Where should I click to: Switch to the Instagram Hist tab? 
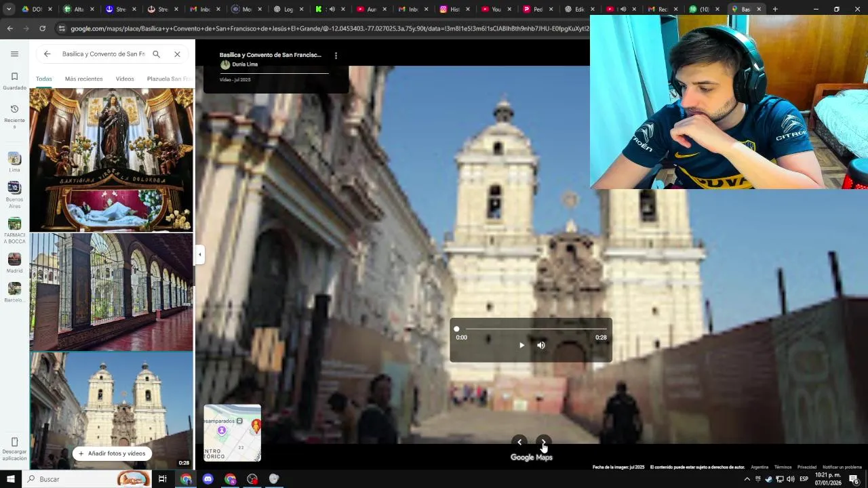[454, 9]
